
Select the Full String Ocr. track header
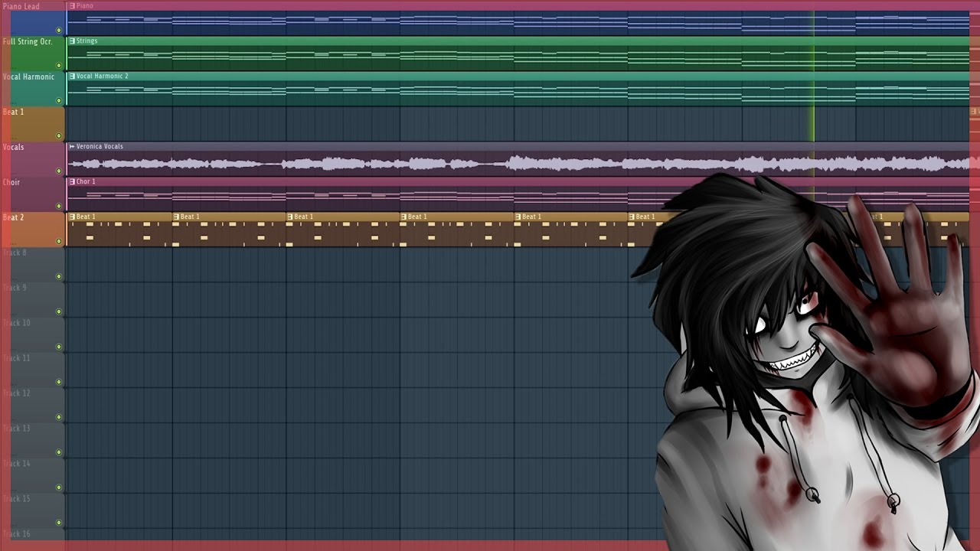[33, 54]
